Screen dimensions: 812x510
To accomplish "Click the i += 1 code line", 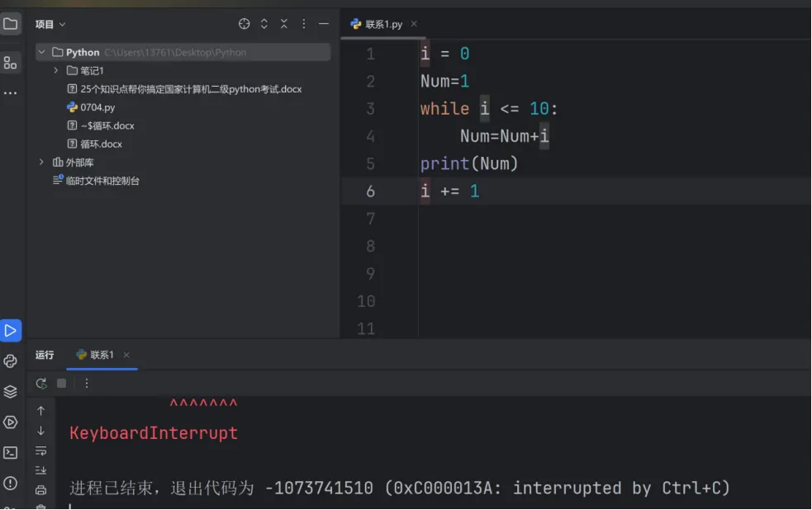I will click(x=450, y=191).
